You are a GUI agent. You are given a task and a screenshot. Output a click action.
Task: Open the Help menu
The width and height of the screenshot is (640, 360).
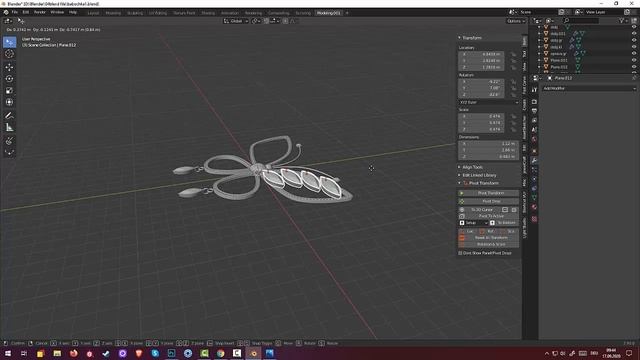click(73, 12)
